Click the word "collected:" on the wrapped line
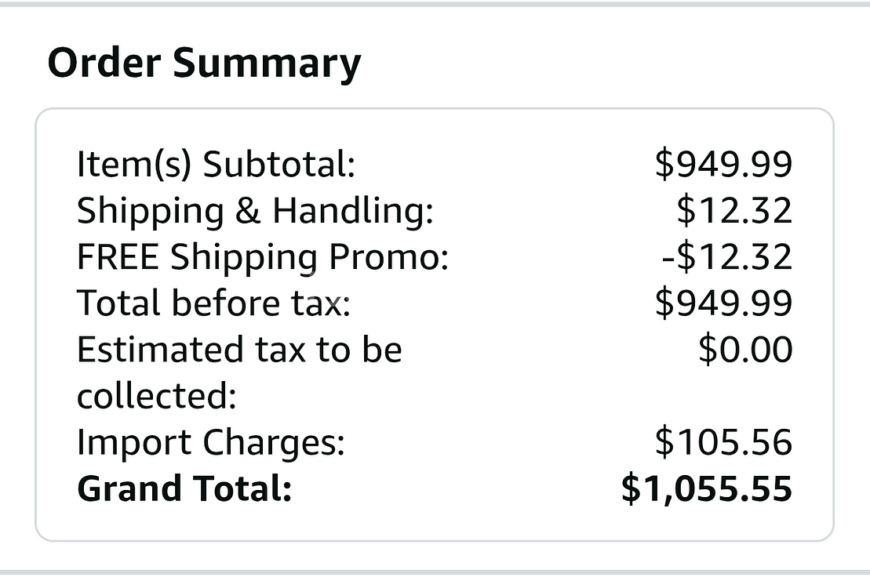 (156, 397)
